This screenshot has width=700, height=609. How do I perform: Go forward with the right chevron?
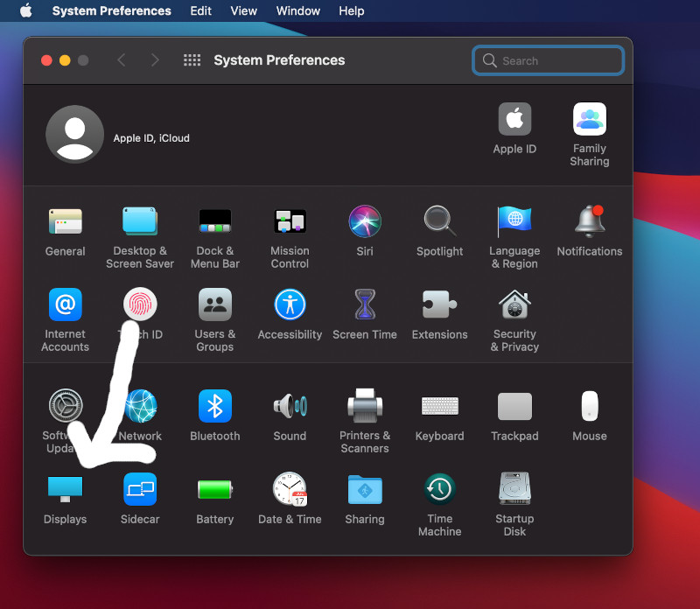[x=155, y=59]
